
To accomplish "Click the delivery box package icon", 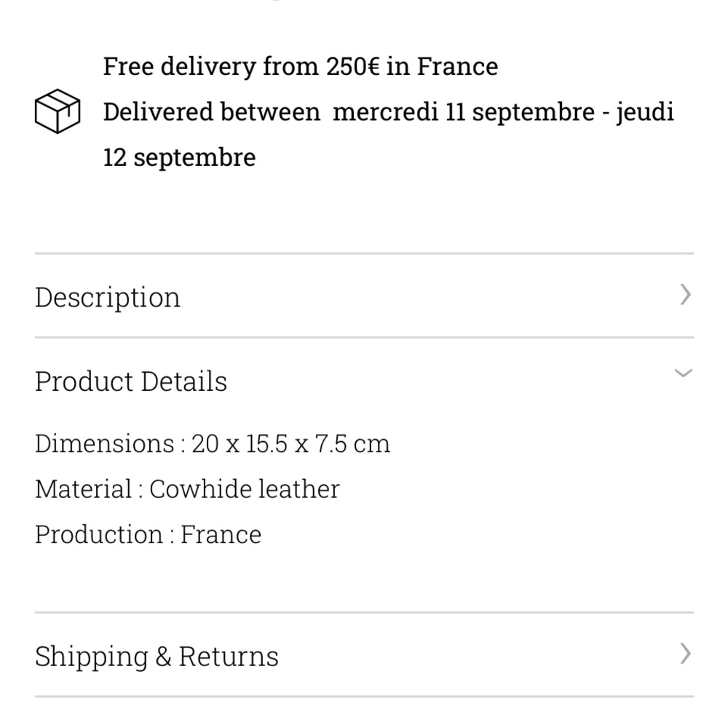I will 57,111.
